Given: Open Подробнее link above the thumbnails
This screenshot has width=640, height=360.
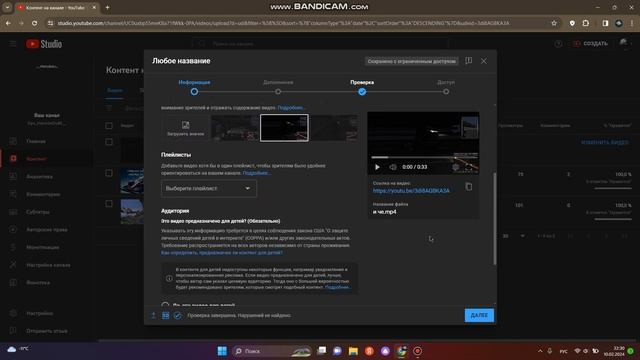Looking at the screenshot, I should (x=291, y=108).
